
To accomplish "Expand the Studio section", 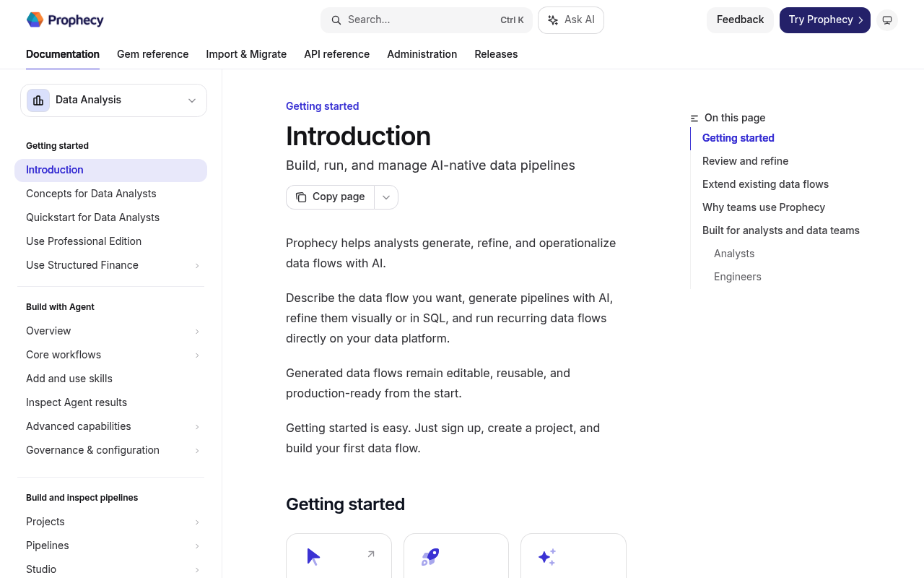I will point(197,570).
